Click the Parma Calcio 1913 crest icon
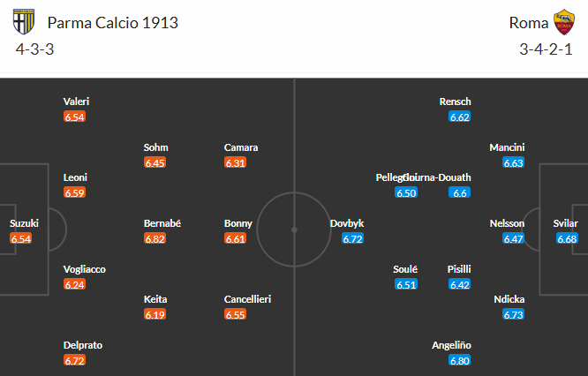Viewport: 588px width, 376px height. pos(24,22)
